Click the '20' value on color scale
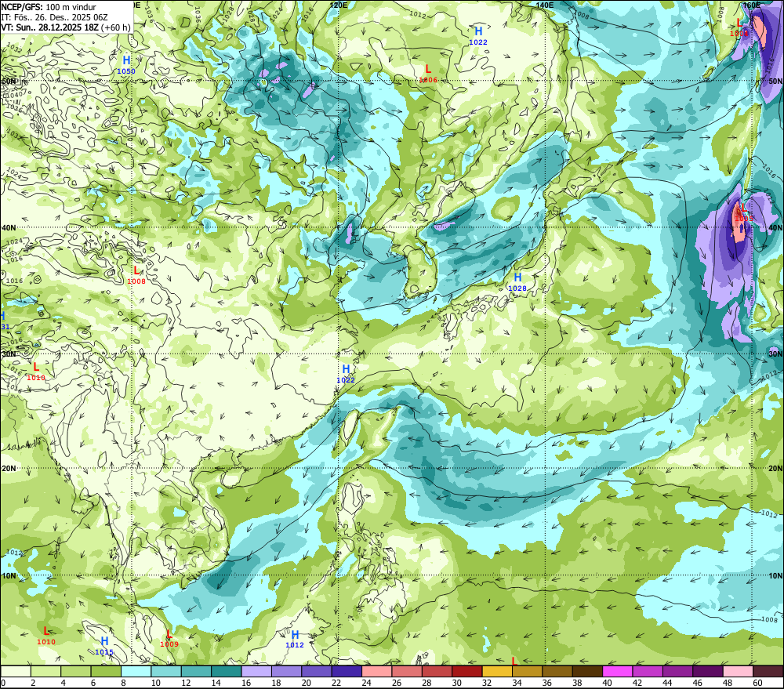The width and height of the screenshot is (784, 689). (307, 683)
